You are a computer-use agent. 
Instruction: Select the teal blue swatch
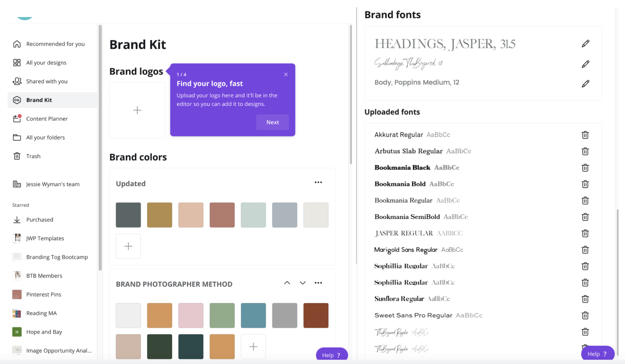(253, 316)
